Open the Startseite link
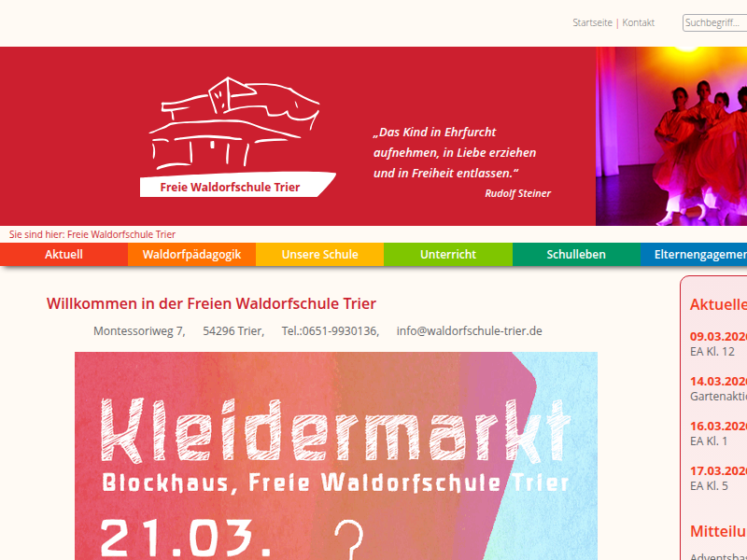 point(592,22)
